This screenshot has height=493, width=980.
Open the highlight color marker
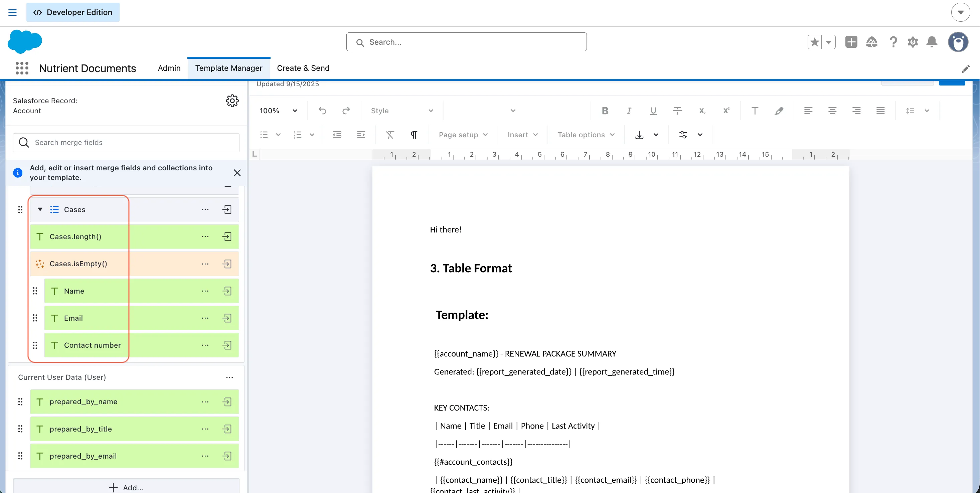779,111
